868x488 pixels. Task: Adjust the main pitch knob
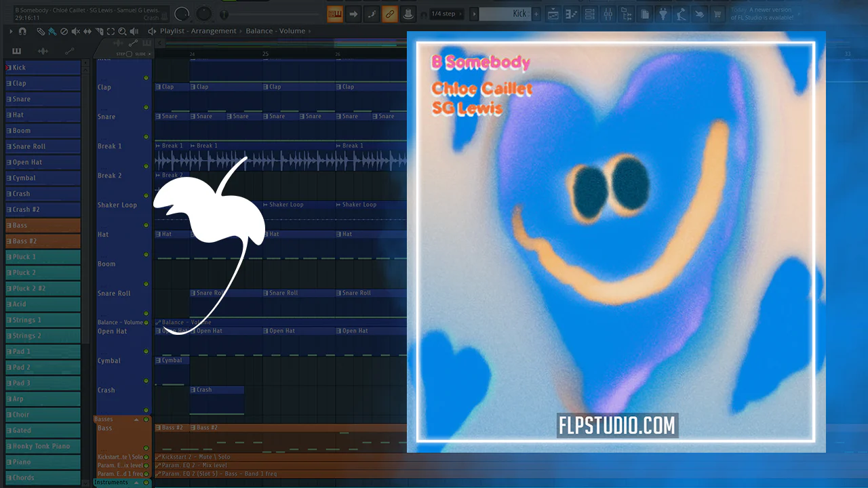point(203,14)
